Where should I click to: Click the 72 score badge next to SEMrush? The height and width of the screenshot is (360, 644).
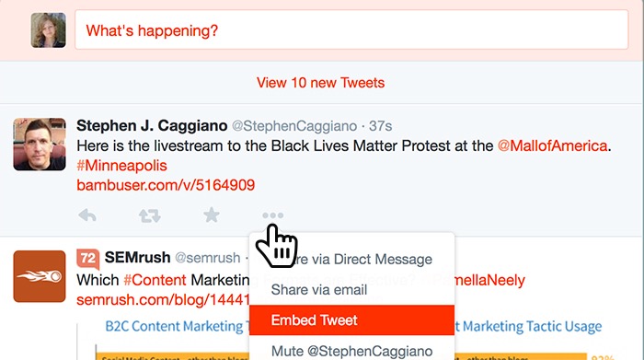(88, 259)
